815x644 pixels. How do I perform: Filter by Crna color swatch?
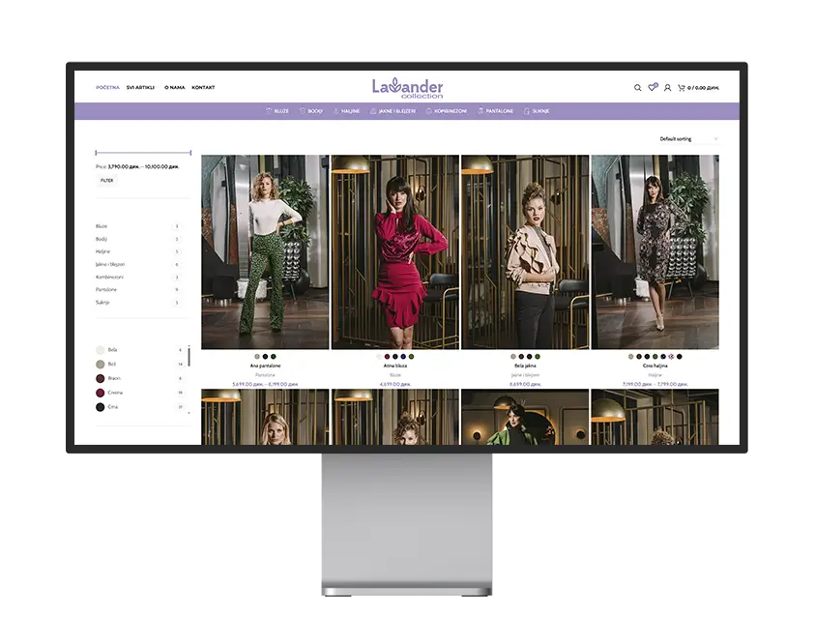(101, 407)
